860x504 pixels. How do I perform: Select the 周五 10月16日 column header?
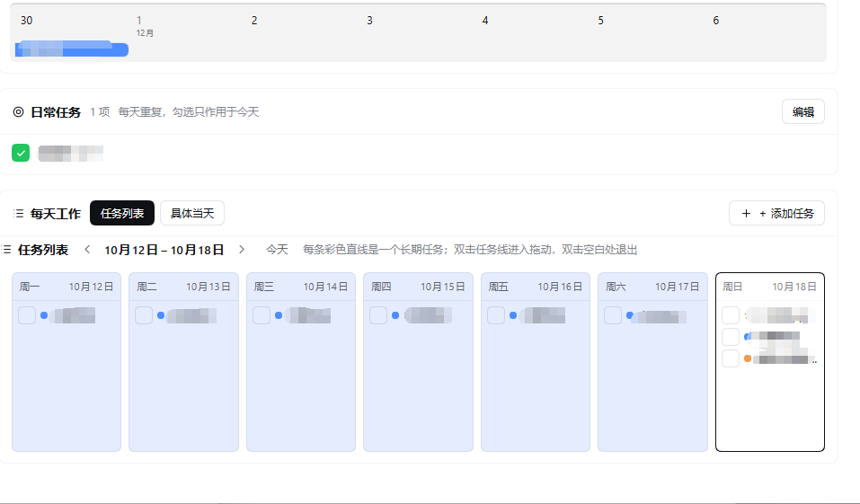click(536, 287)
